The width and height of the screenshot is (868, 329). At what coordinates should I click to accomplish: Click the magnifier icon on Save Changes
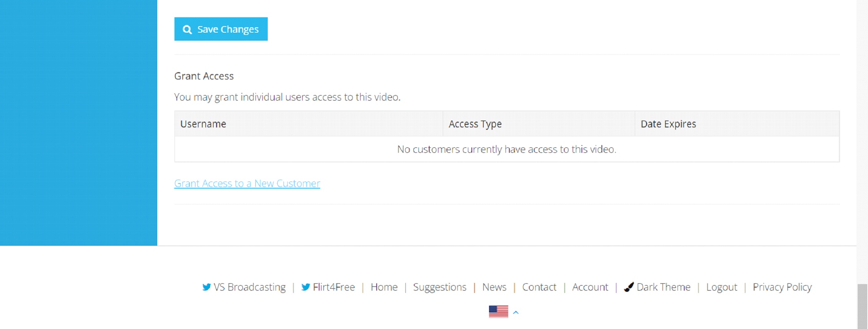(187, 30)
